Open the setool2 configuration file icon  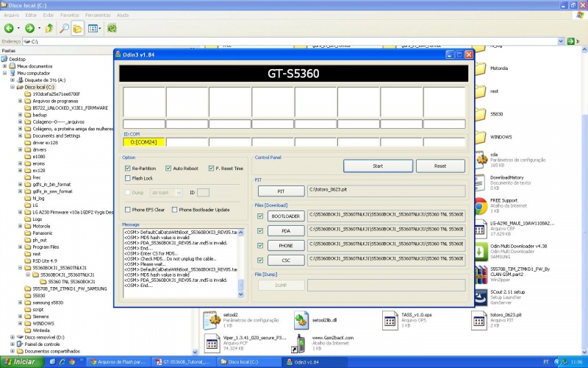212,320
